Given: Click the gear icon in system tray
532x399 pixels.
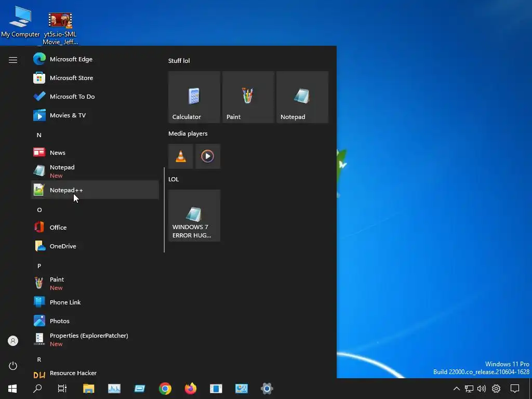Looking at the screenshot, I should [496, 389].
